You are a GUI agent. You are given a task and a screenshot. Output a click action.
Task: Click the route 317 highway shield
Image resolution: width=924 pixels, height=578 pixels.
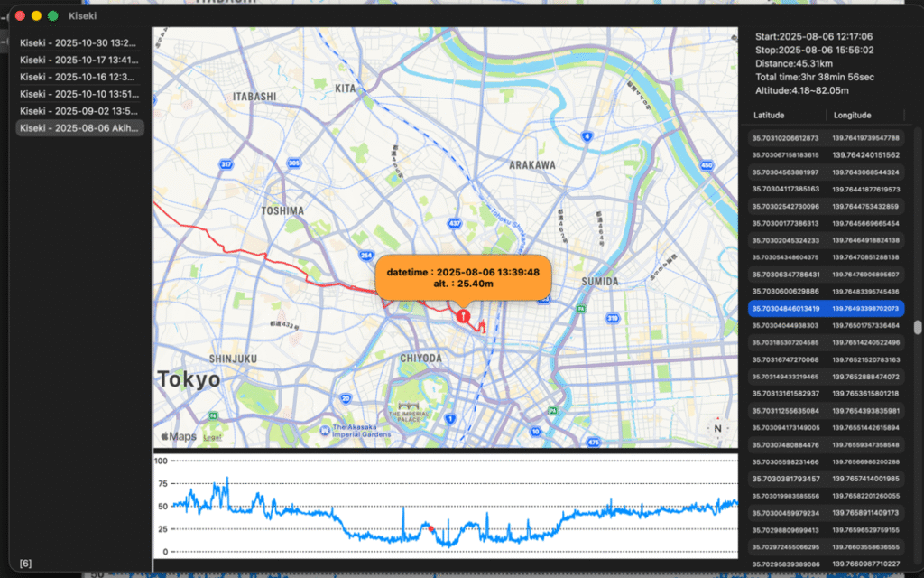coord(226,164)
